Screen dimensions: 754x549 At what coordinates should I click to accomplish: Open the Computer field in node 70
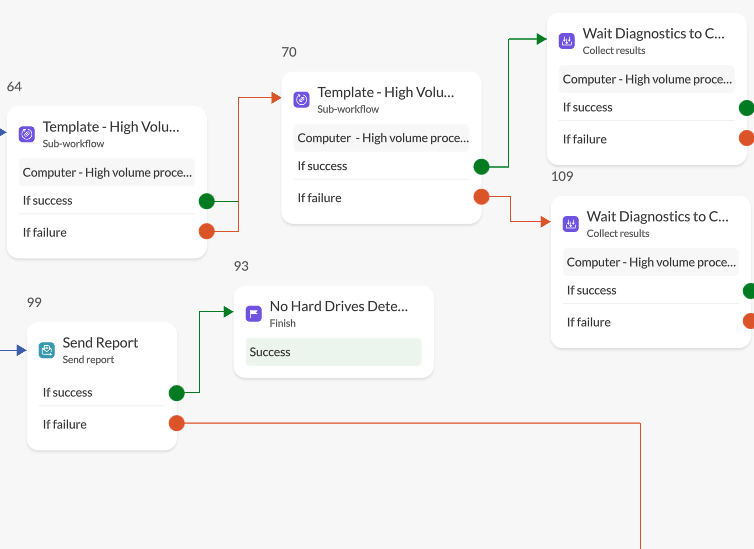(x=382, y=139)
